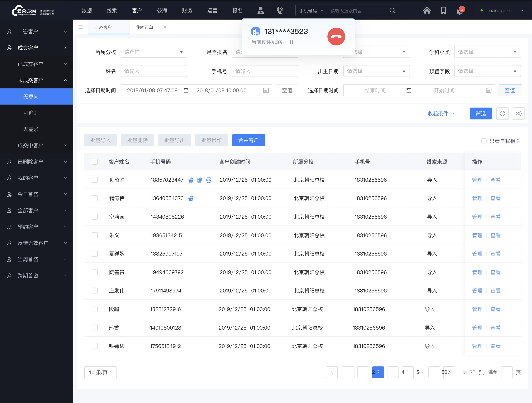Click the batch import 批量导入 icon
This screenshot has height=403, width=532.
[x=100, y=140]
